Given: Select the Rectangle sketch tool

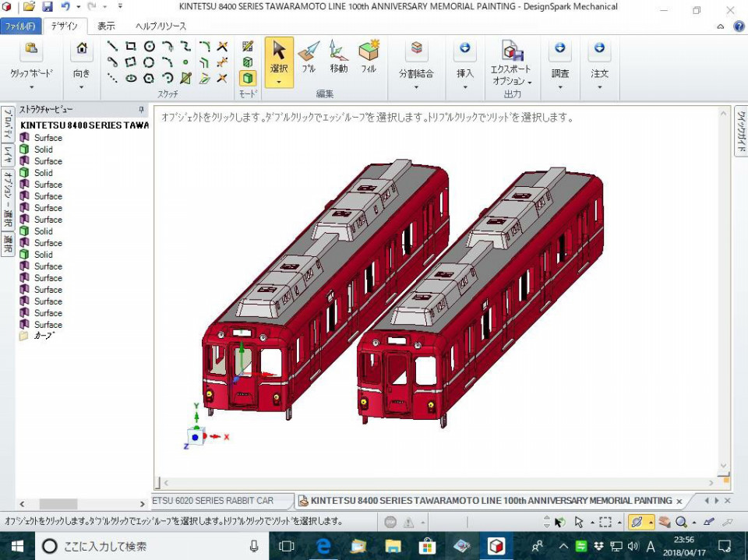Looking at the screenshot, I should [x=131, y=46].
